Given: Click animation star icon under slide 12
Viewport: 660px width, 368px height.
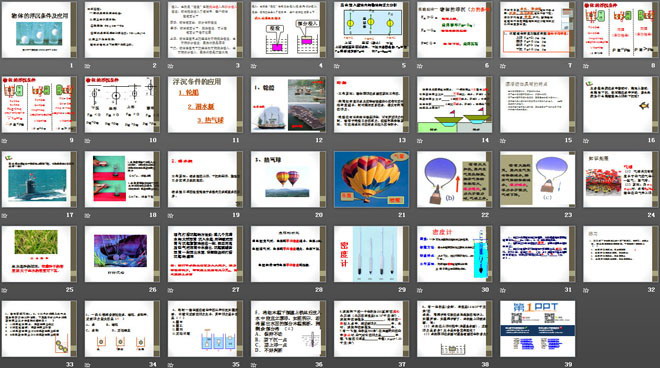Looking at the screenshot, I should tap(254, 141).
